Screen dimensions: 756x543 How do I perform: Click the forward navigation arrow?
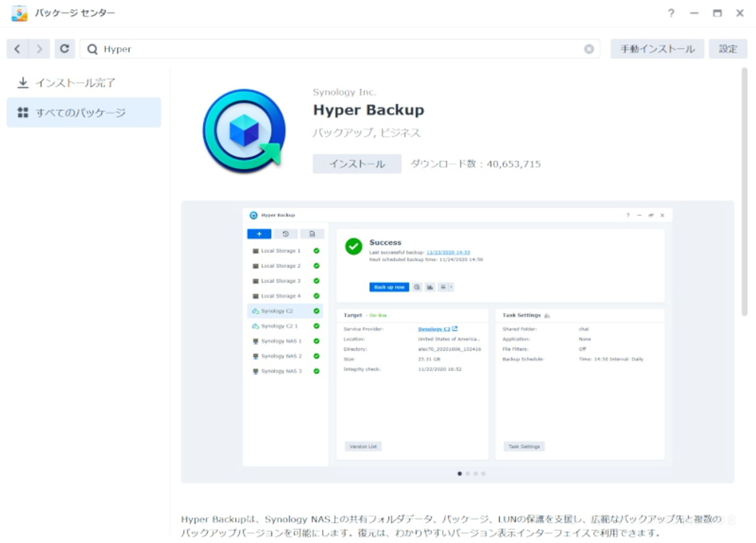(x=39, y=49)
